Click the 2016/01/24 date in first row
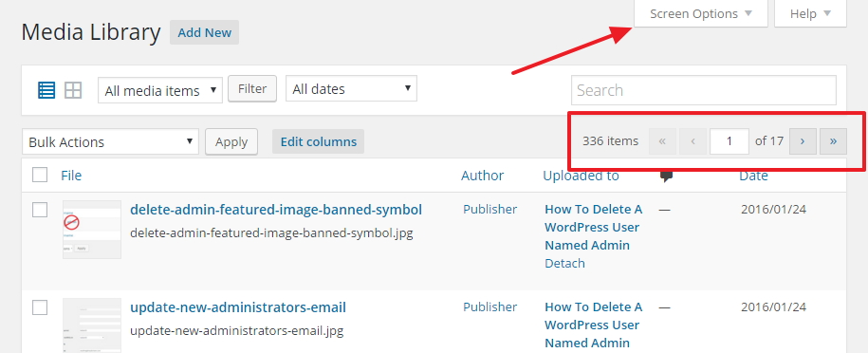 773,209
